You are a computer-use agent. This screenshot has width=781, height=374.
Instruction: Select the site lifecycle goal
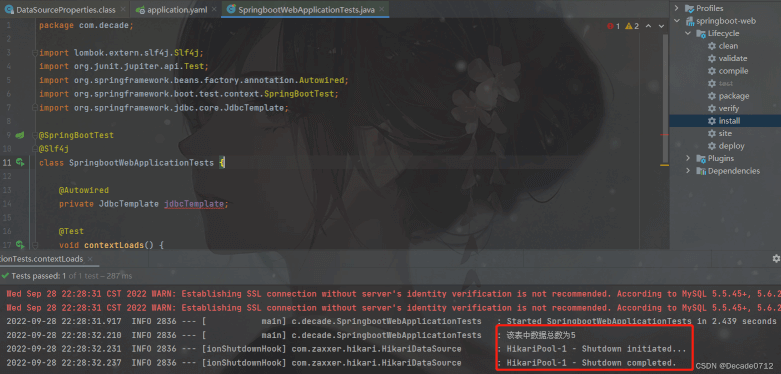[725, 133]
